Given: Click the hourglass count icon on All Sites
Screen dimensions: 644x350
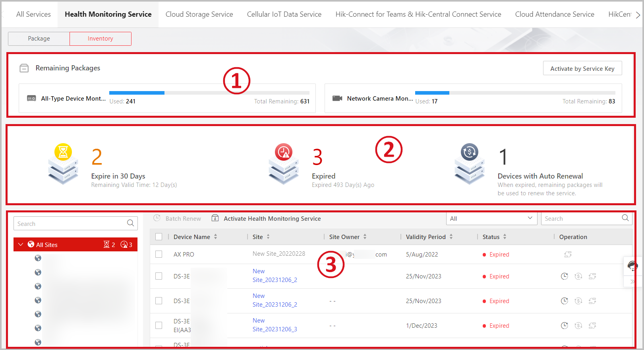Looking at the screenshot, I should 106,245.
